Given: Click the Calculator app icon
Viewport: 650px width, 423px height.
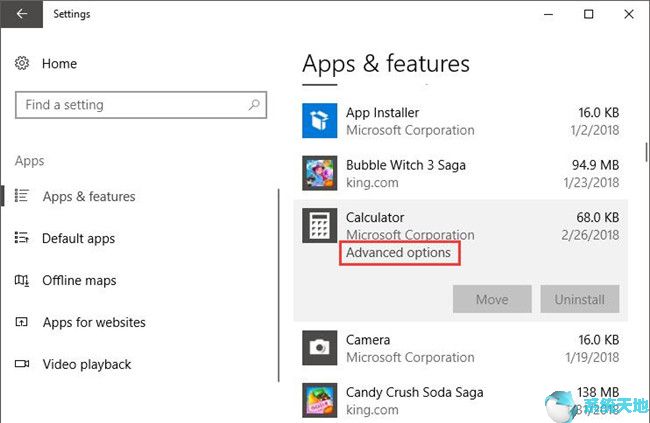Looking at the screenshot, I should click(320, 225).
